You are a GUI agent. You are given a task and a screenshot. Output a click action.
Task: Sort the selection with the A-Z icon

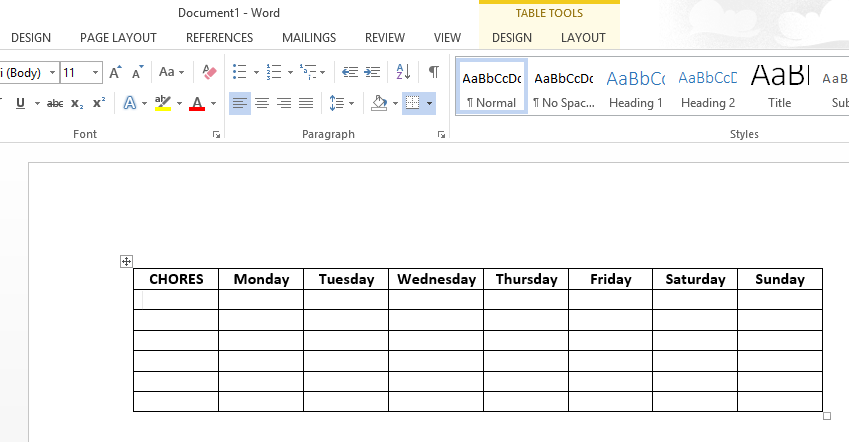[403, 72]
